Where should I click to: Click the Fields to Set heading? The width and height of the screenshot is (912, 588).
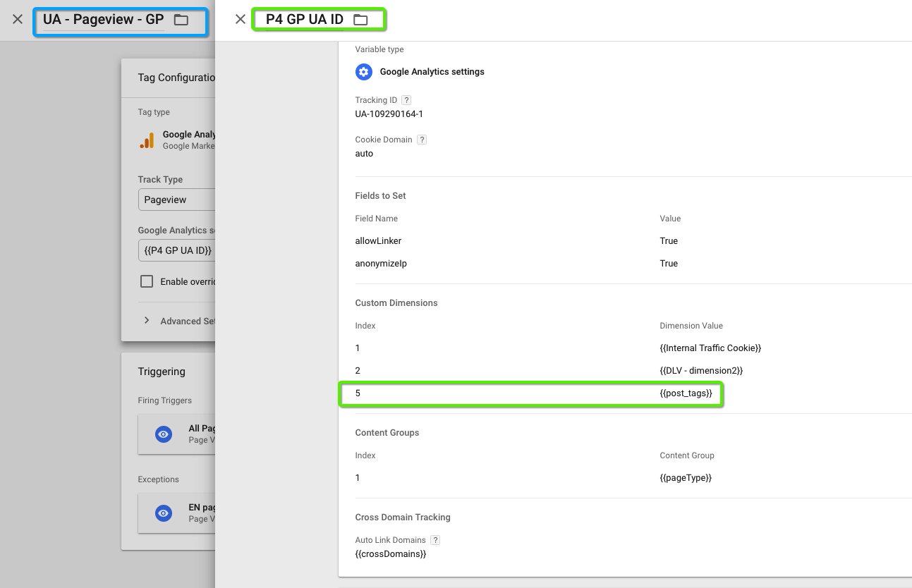(381, 196)
